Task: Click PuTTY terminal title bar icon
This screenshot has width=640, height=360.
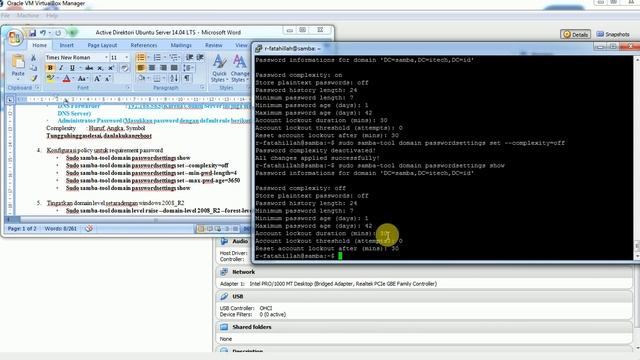Action: (x=258, y=49)
